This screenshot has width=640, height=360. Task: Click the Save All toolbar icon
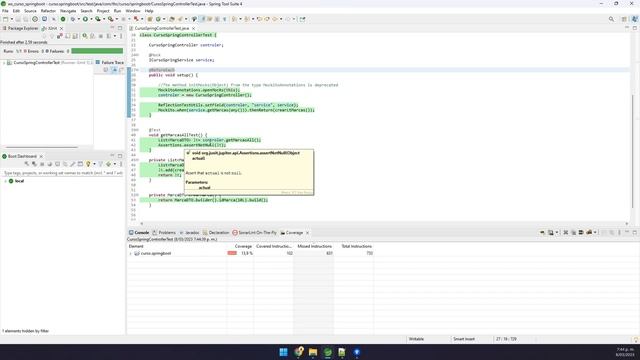point(25,19)
